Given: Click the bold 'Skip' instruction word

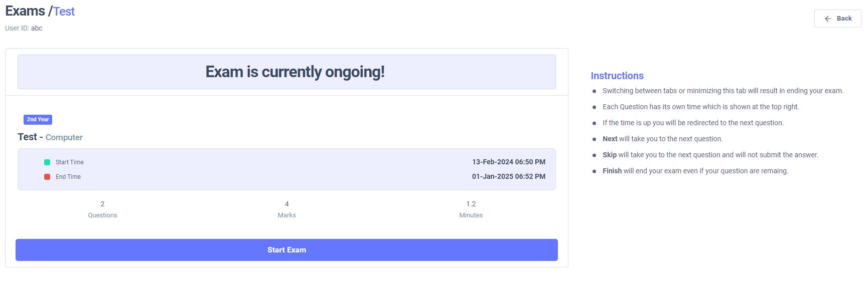Looking at the screenshot, I should 609,155.
